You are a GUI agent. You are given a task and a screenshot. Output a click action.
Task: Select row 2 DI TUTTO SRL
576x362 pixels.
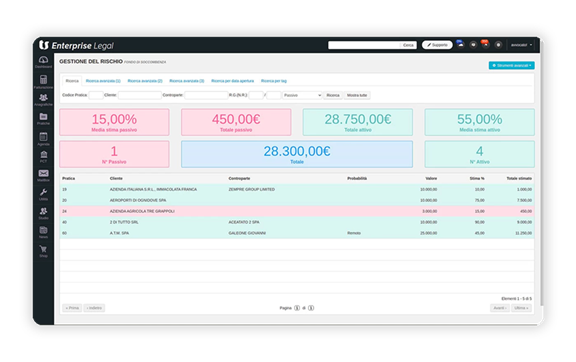(x=297, y=222)
